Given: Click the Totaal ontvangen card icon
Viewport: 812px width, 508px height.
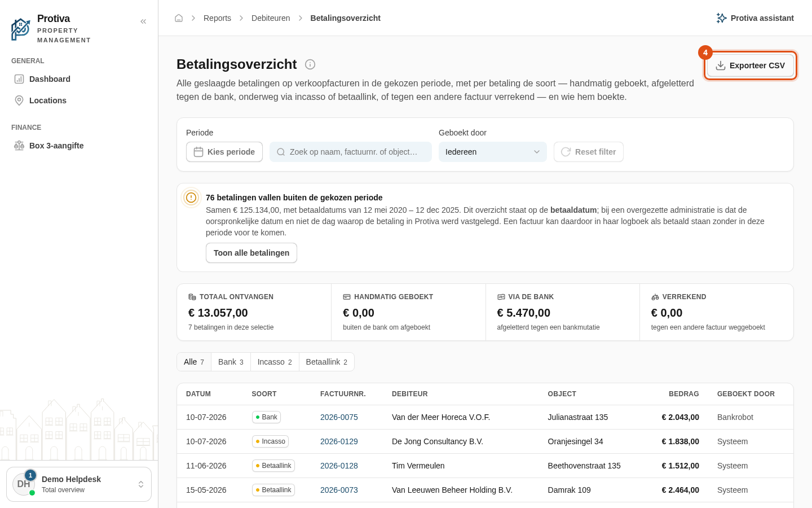Looking at the screenshot, I should 192,297.
